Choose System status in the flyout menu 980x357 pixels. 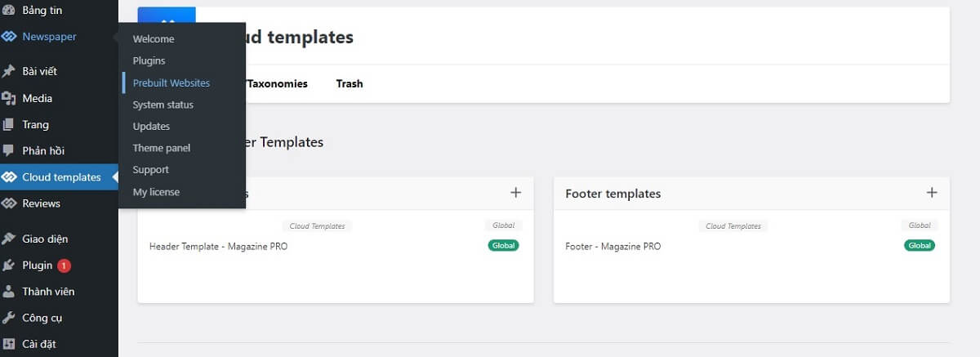tap(163, 105)
